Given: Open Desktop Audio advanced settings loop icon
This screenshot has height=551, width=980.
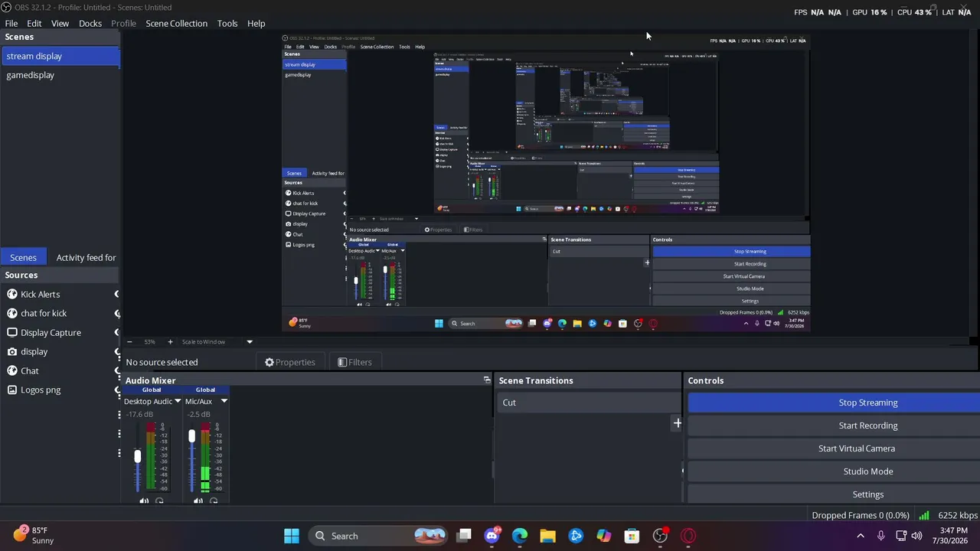Looking at the screenshot, I should [159, 500].
